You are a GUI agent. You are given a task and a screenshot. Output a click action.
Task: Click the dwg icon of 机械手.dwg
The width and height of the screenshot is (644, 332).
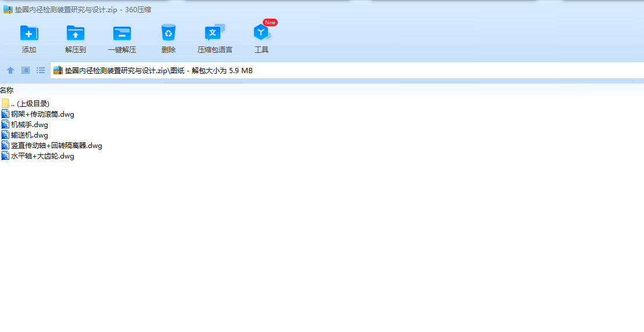5,124
